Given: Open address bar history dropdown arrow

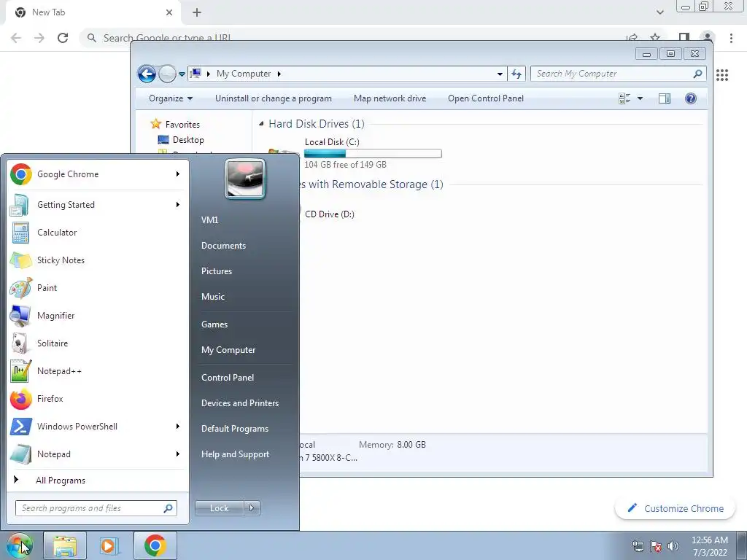Looking at the screenshot, I should click(500, 74).
